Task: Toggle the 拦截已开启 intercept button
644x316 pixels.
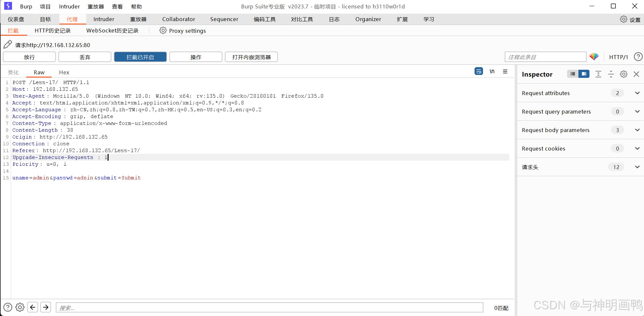Action: click(x=140, y=57)
